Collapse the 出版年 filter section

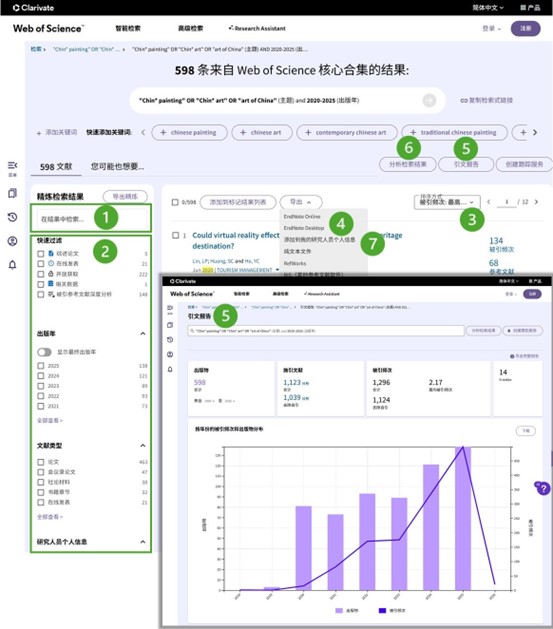point(143,333)
